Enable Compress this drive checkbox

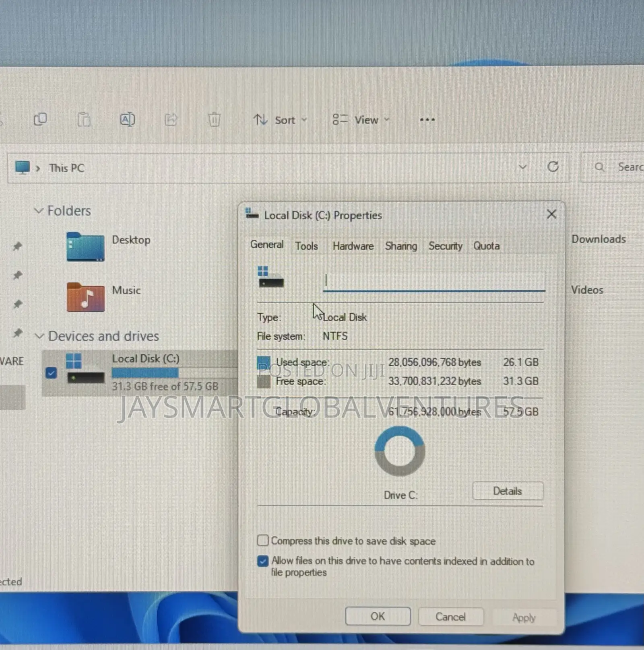tap(263, 540)
